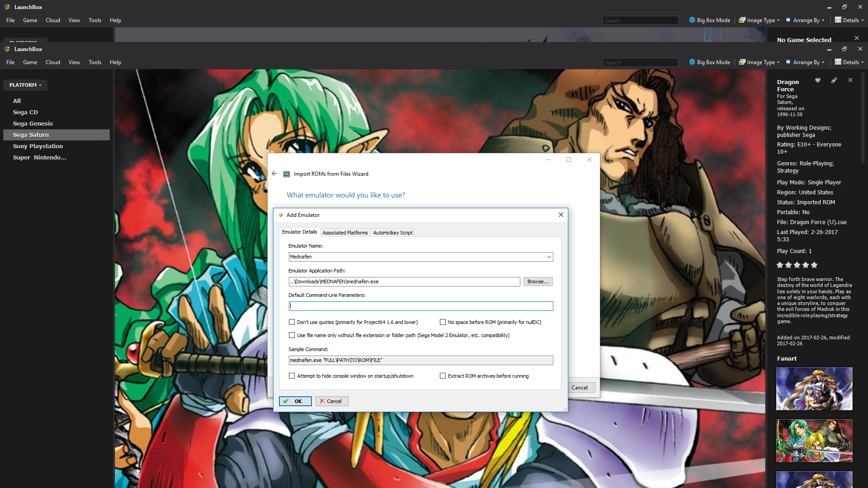Switch to AutoHotkey Script tab
The width and height of the screenshot is (868, 488).
pyautogui.click(x=392, y=233)
